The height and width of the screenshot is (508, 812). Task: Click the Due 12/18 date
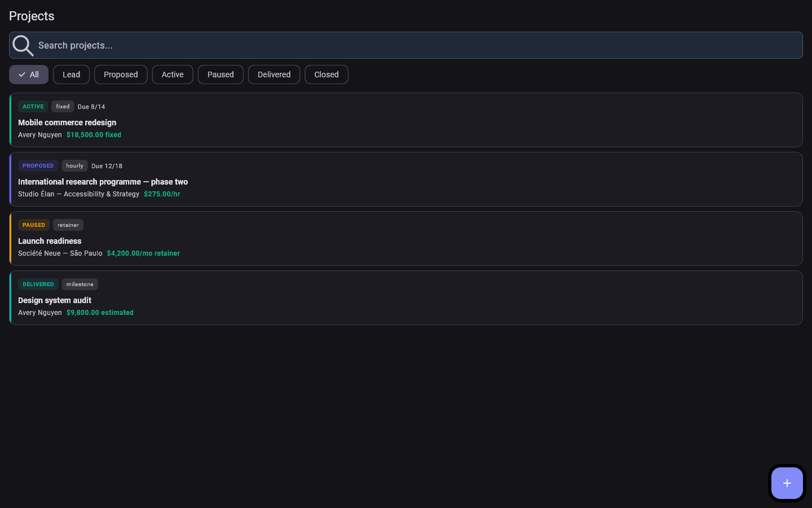pos(107,166)
